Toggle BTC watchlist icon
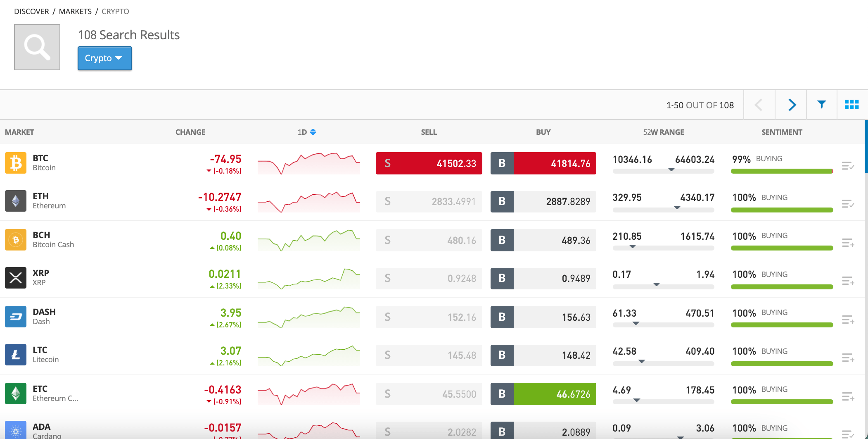Viewport: 868px width, 439px height. click(848, 166)
